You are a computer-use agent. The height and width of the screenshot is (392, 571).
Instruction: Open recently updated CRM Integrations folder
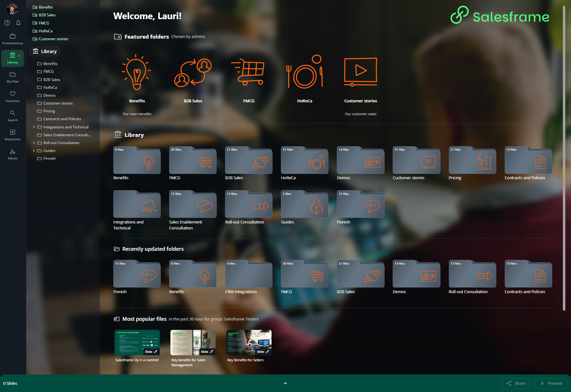[249, 274]
